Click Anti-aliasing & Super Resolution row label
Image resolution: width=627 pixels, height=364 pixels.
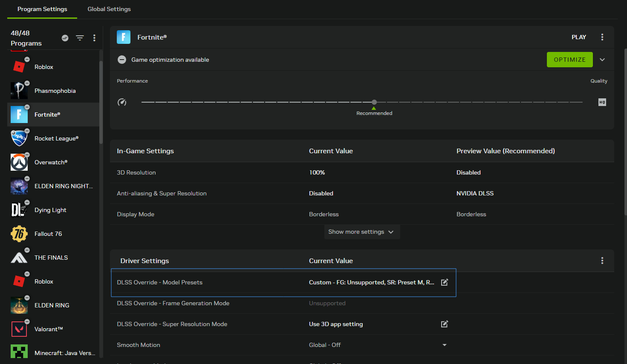point(162,193)
